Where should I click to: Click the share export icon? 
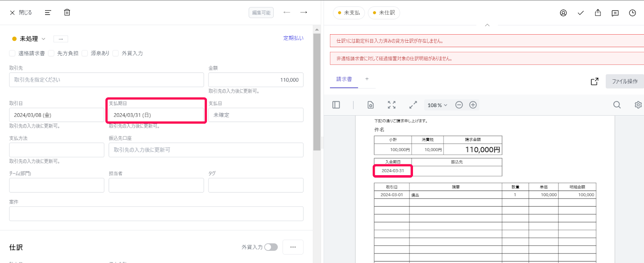point(598,13)
